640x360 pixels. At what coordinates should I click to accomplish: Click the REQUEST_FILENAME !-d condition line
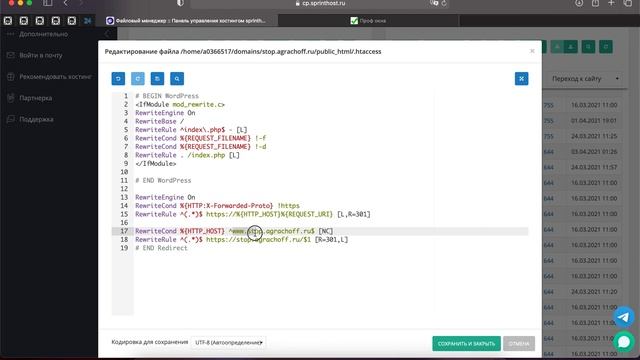[x=200, y=147]
